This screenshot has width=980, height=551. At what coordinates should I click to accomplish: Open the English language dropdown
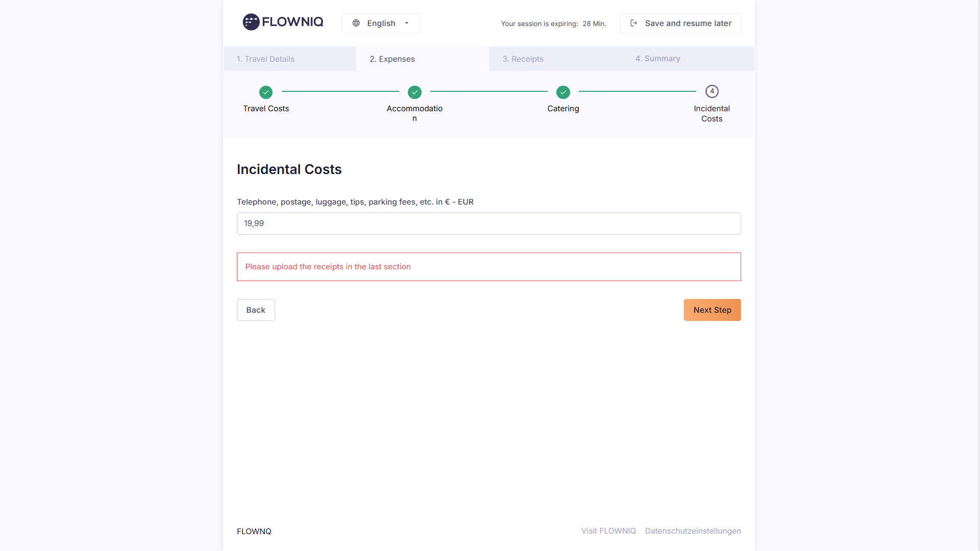(x=381, y=23)
